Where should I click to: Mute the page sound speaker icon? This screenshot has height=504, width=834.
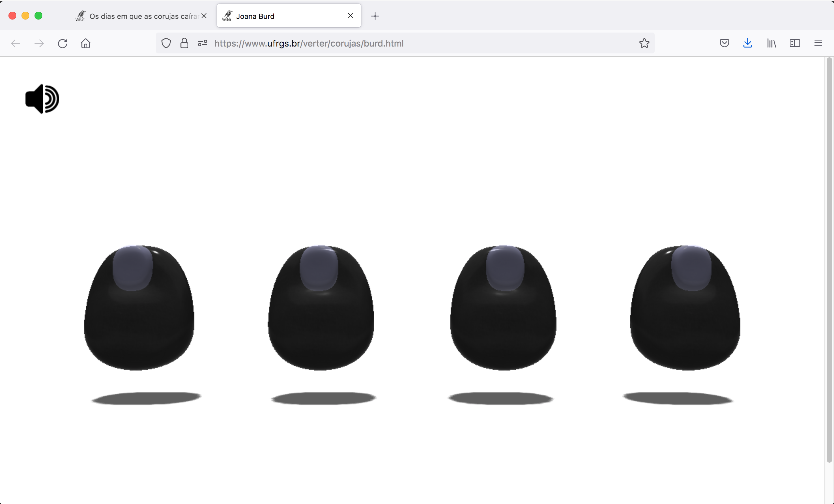42,99
